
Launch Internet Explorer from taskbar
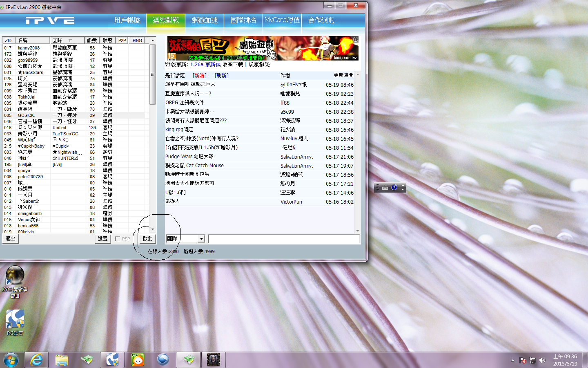pyautogui.click(x=36, y=360)
